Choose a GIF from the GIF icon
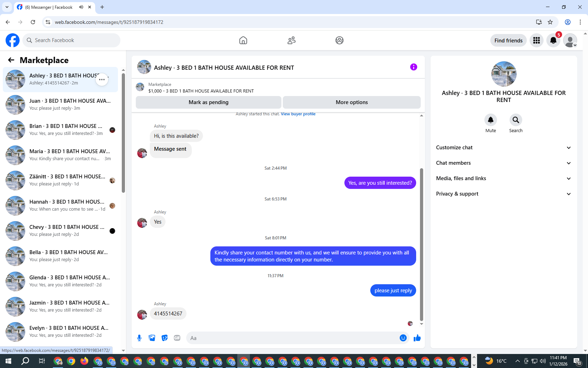This screenshot has height=368, width=588. [177, 338]
